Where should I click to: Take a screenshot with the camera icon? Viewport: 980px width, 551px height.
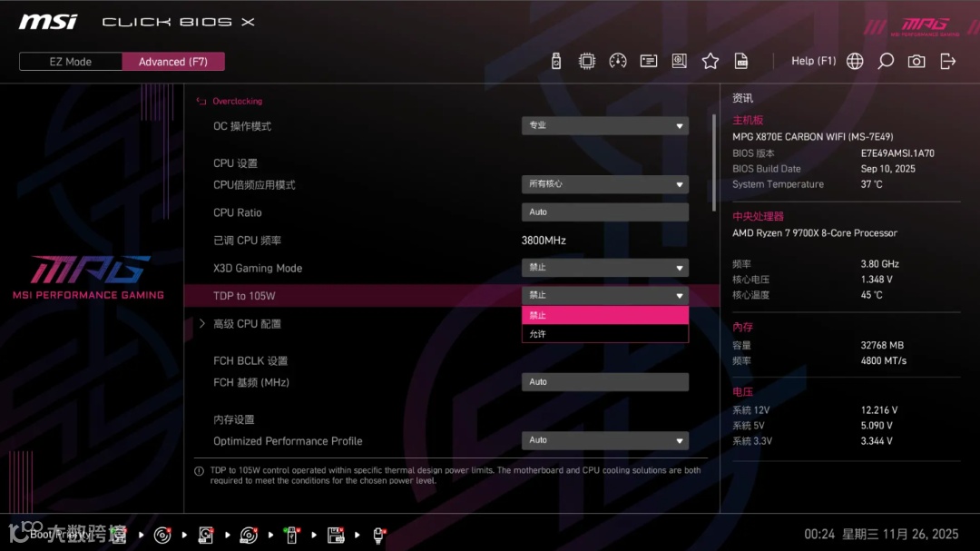pyautogui.click(x=916, y=62)
